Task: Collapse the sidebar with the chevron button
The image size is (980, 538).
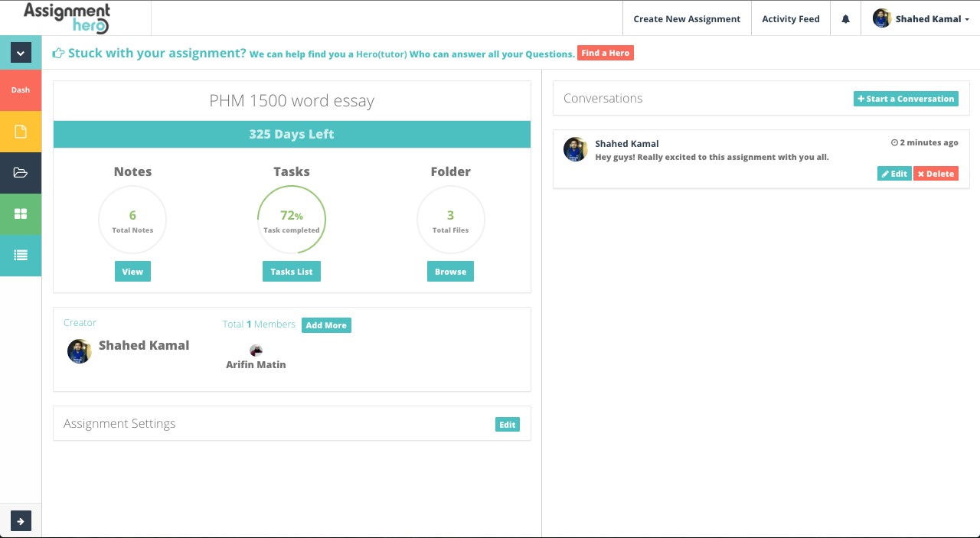Action: [21, 53]
